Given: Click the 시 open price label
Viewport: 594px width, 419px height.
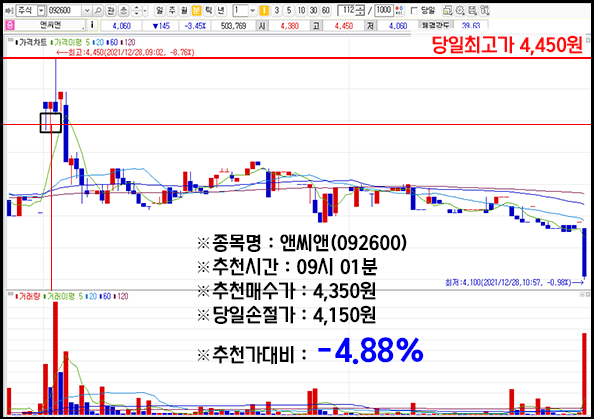Looking at the screenshot, I should pyautogui.click(x=262, y=26).
